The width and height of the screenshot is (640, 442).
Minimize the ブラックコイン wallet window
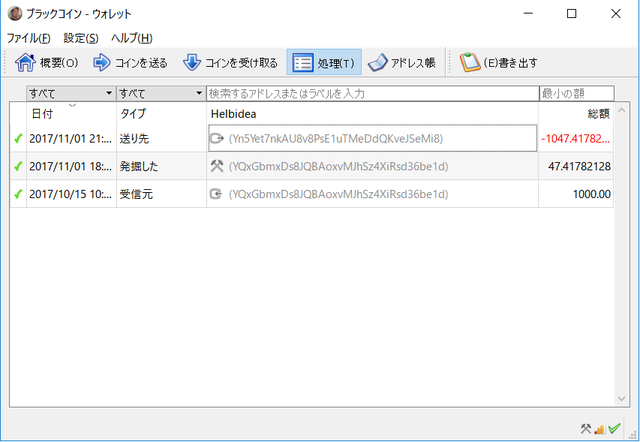[528, 13]
